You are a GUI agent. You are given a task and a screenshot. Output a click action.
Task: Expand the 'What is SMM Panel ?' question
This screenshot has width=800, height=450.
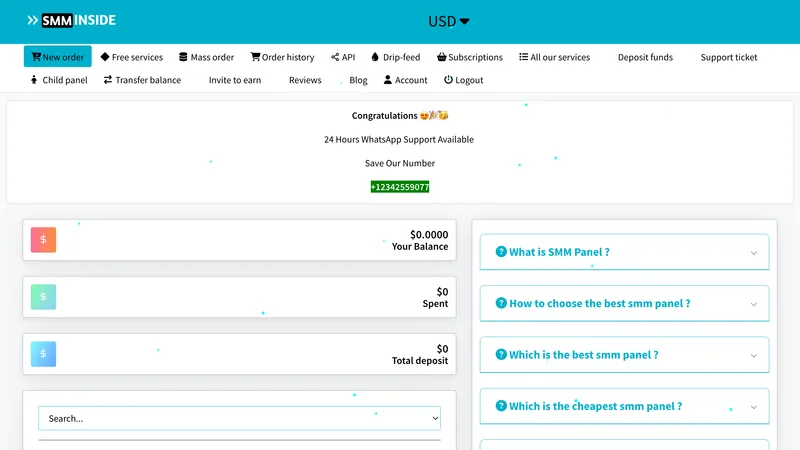click(624, 252)
